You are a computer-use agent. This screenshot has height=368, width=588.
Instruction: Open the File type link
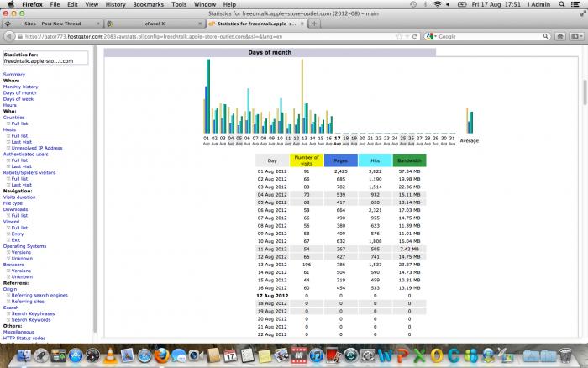(13, 203)
